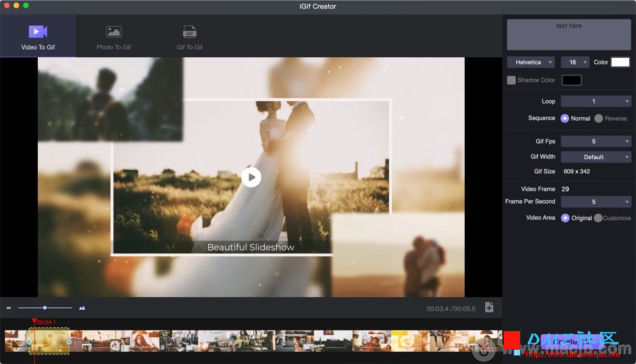Select the Normal sequence option
Image resolution: width=636 pixels, height=364 pixels.
click(565, 118)
